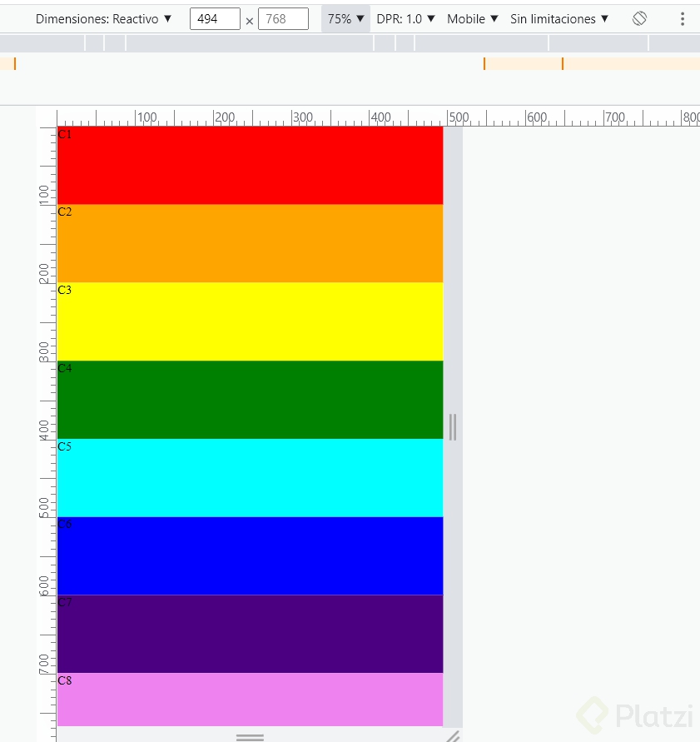Open the 75% zoom dropdown
700x742 pixels.
[345, 19]
